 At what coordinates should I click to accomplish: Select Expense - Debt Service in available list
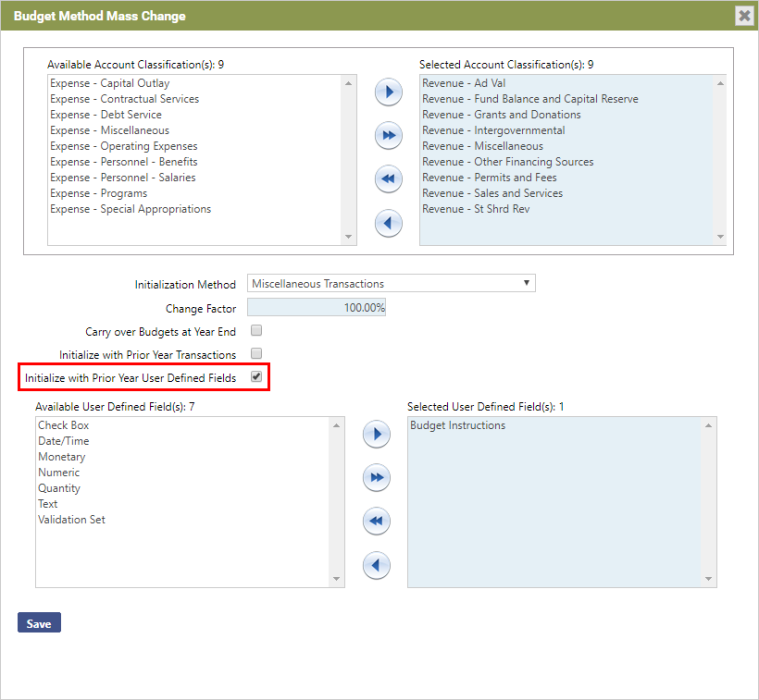click(105, 115)
